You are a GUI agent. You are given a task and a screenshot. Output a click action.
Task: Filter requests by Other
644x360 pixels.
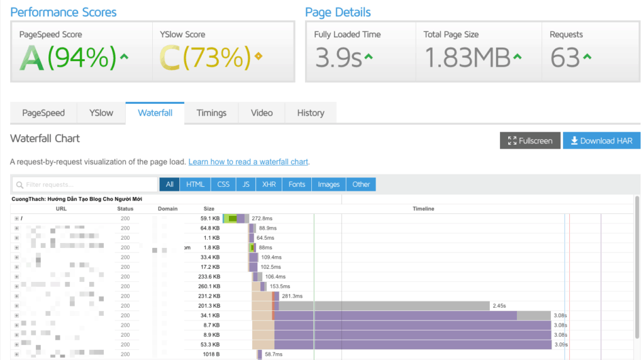pyautogui.click(x=361, y=184)
